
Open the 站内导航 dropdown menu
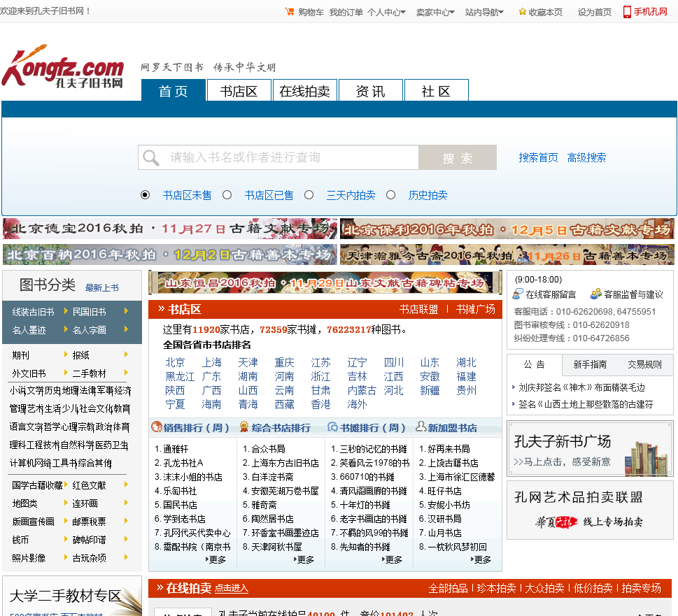[484, 12]
